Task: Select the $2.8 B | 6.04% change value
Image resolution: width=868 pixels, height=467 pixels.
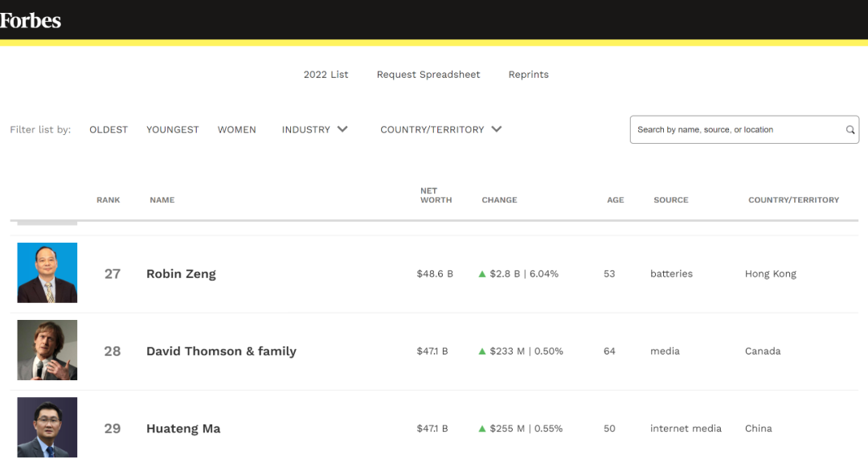Action: pos(524,274)
